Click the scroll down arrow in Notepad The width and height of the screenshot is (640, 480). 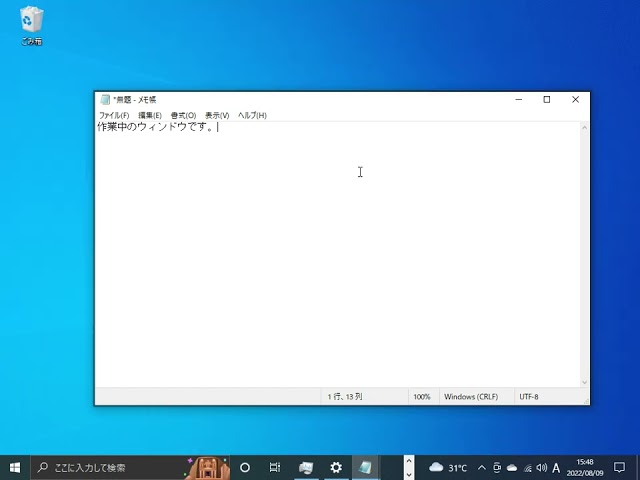point(584,382)
